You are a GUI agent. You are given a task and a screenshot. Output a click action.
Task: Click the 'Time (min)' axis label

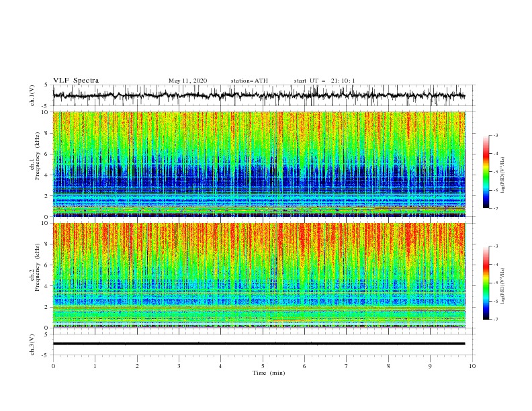(x=269, y=373)
